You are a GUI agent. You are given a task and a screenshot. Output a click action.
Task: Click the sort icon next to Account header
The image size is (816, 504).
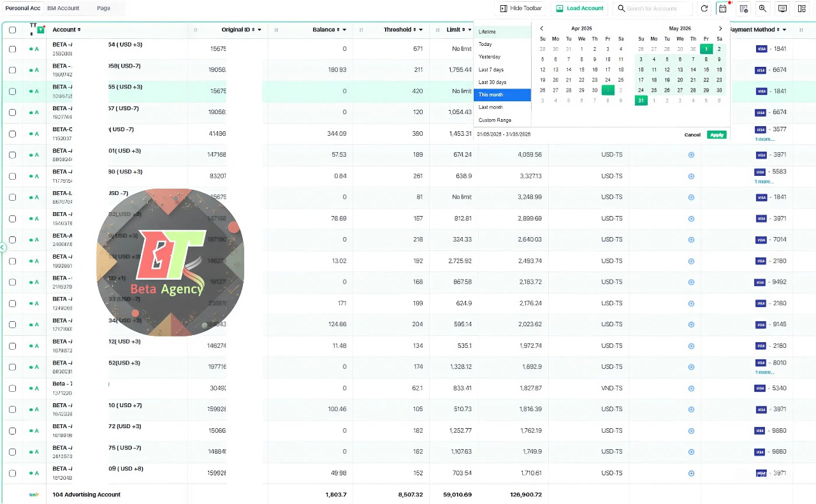[78, 30]
